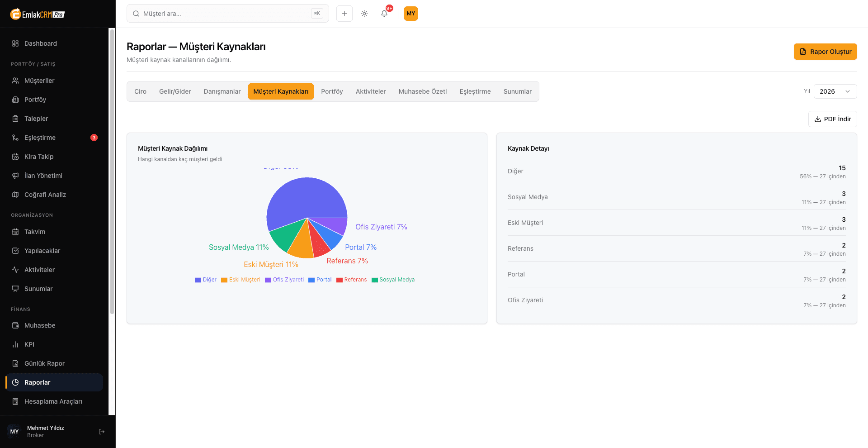Open Takvim calendar icon
868x448 pixels.
pos(15,232)
